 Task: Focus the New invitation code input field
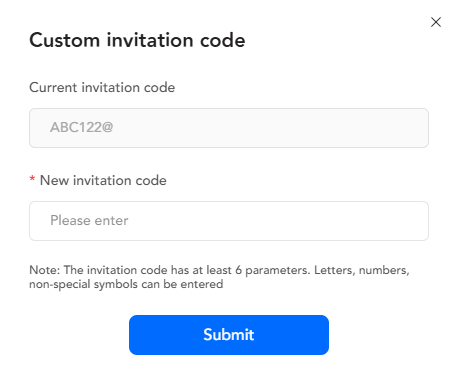[229, 221]
